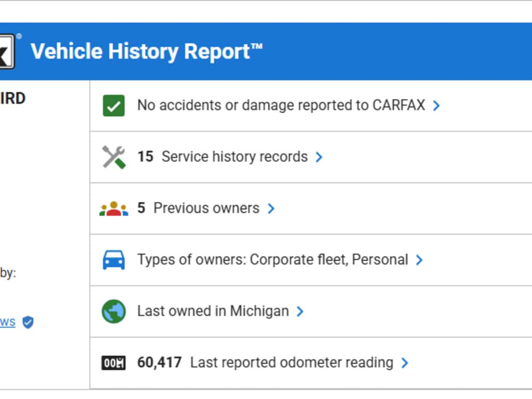
Task: Click the green checkmark no-accidents icon
Action: tap(113, 105)
